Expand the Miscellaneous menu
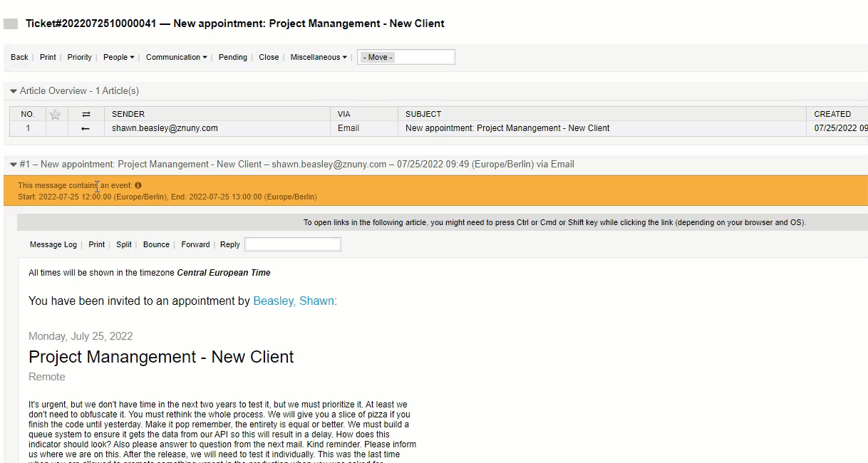 click(x=319, y=57)
